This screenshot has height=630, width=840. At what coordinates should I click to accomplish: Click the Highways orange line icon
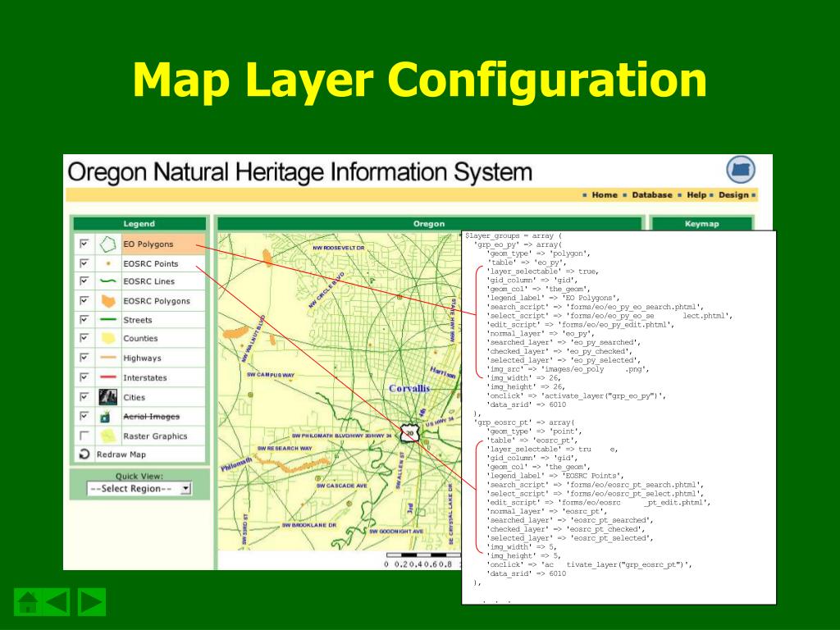(x=108, y=358)
